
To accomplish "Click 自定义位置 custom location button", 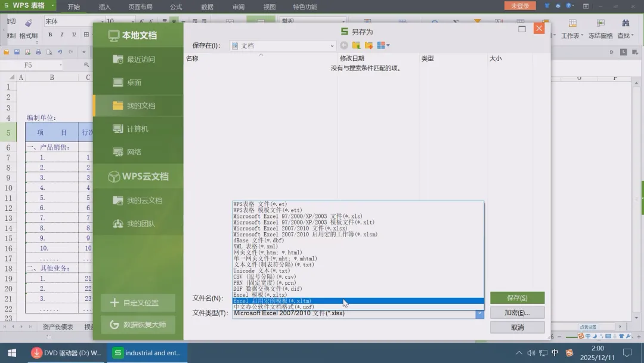I will (x=138, y=303).
